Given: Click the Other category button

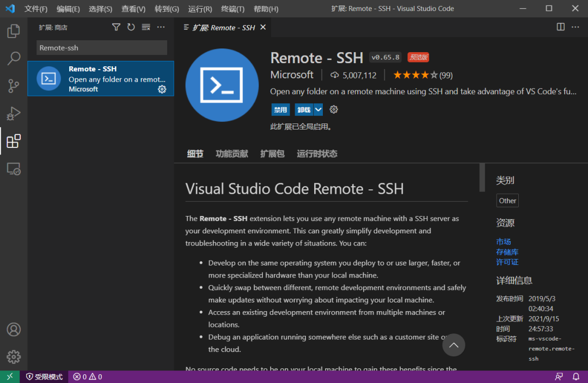Looking at the screenshot, I should click(507, 201).
